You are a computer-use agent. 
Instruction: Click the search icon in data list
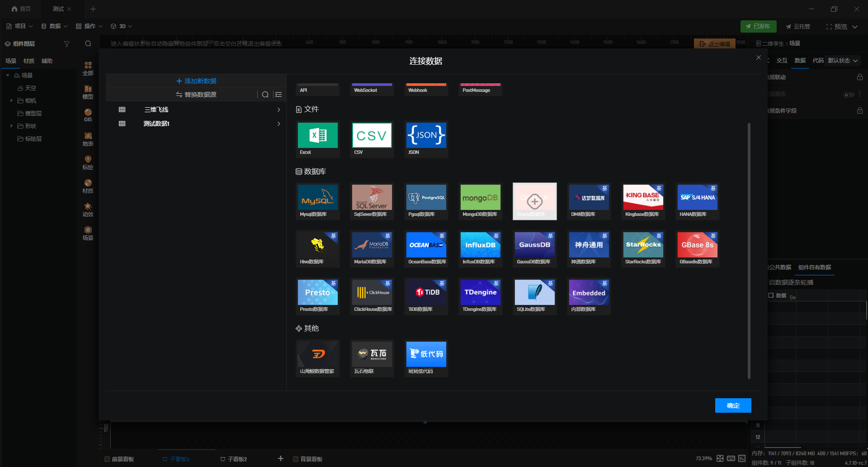(x=265, y=95)
